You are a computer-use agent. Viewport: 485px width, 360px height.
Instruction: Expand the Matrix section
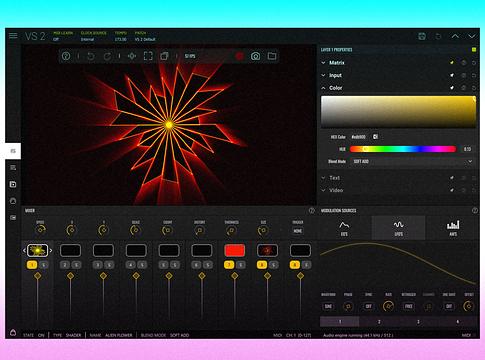[323, 63]
